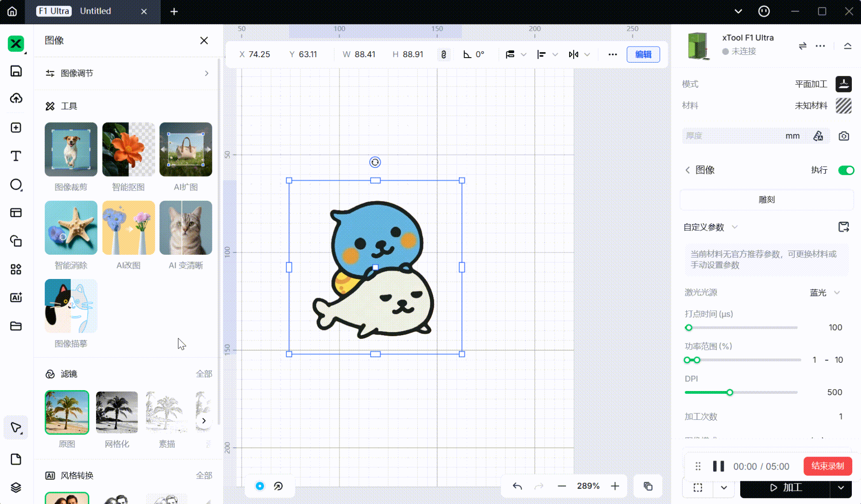The width and height of the screenshot is (861, 504).
Task: Select the Text tool in left sidebar
Action: (x=16, y=156)
